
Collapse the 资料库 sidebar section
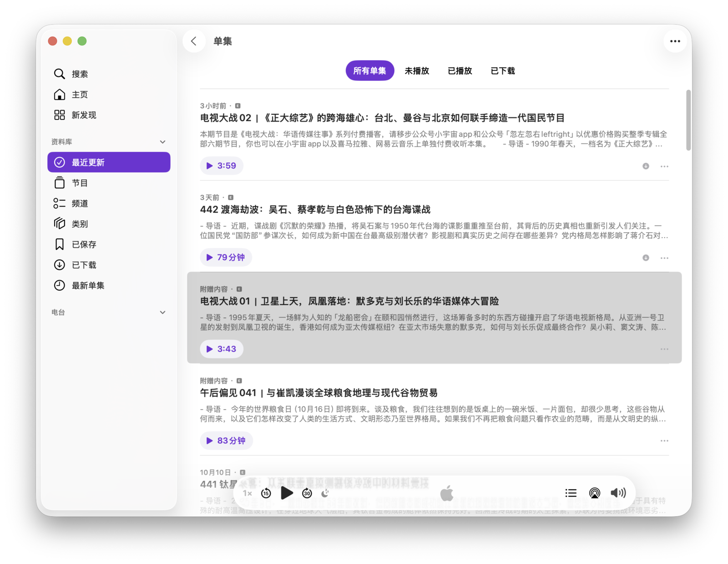click(162, 142)
